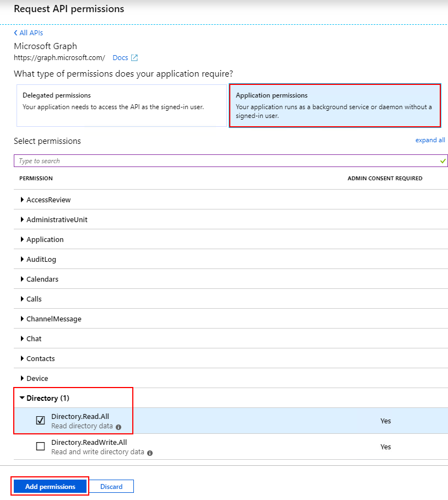Select the Delegated permissions option
Viewport: 448px width, 500px height.
coord(121,105)
